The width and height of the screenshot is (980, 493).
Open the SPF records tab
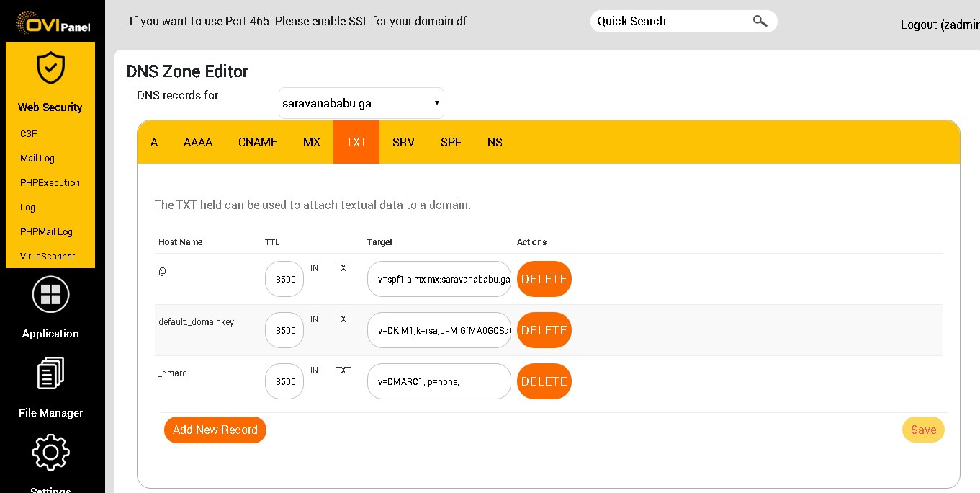pyautogui.click(x=451, y=142)
